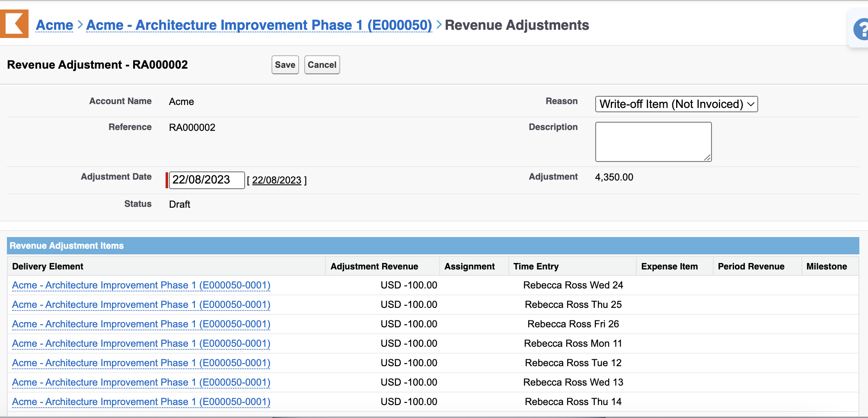The image size is (868, 418).
Task: Select the Rebecca Ross Tue 12 time entry
Action: click(x=573, y=363)
